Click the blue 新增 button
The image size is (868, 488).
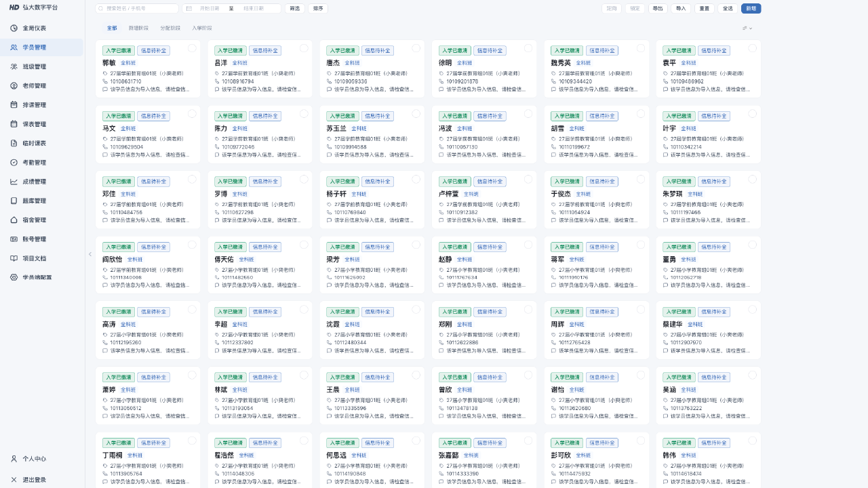(x=751, y=9)
